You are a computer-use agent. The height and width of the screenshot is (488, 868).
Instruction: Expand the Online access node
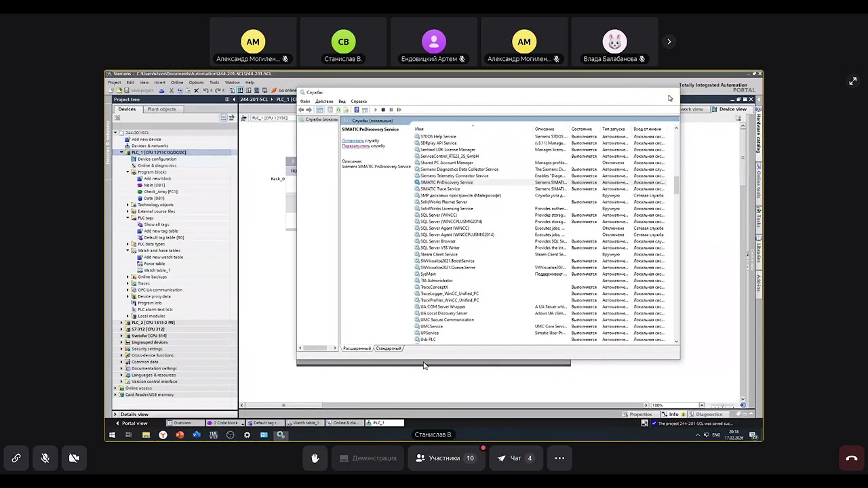click(x=115, y=388)
